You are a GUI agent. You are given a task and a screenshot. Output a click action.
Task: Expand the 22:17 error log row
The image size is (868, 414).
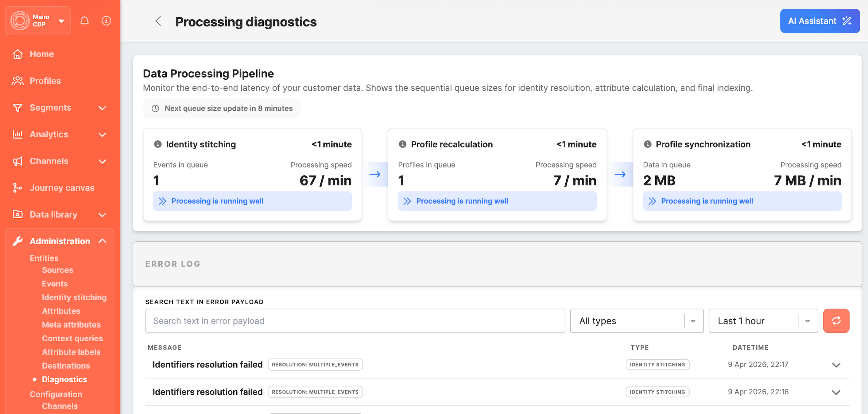[x=836, y=365]
